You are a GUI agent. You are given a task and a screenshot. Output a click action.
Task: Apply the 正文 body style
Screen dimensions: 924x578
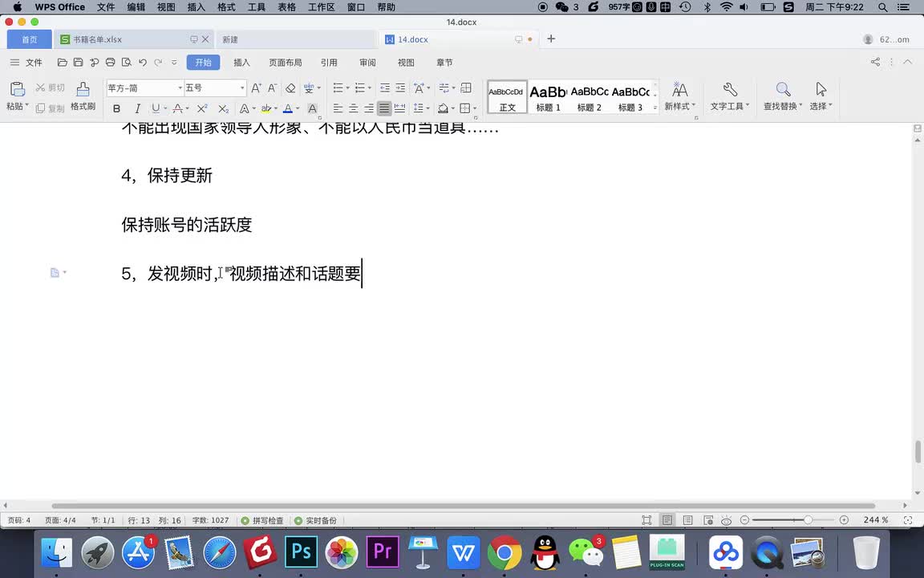507,97
